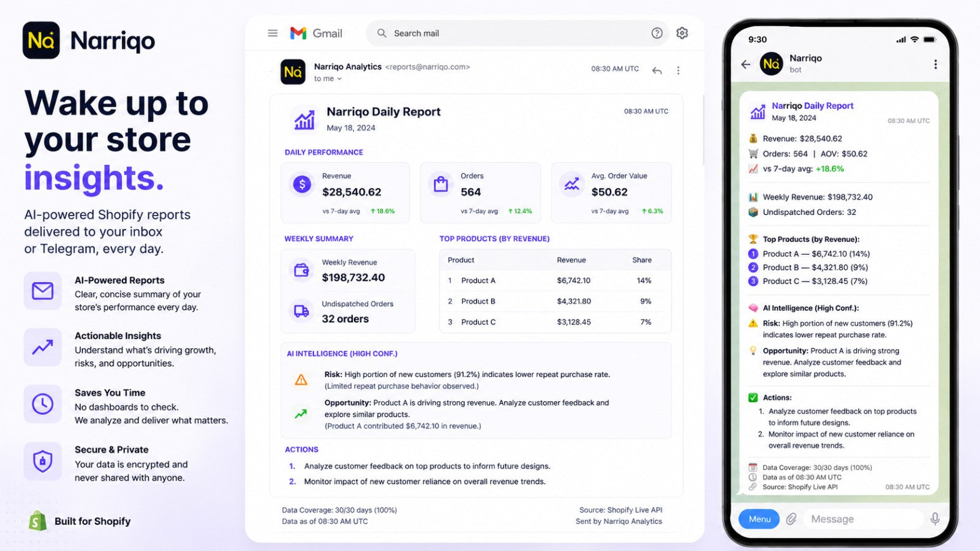
Task: Click the Product B revenue $4,321.80 in the table
Action: pyautogui.click(x=574, y=301)
